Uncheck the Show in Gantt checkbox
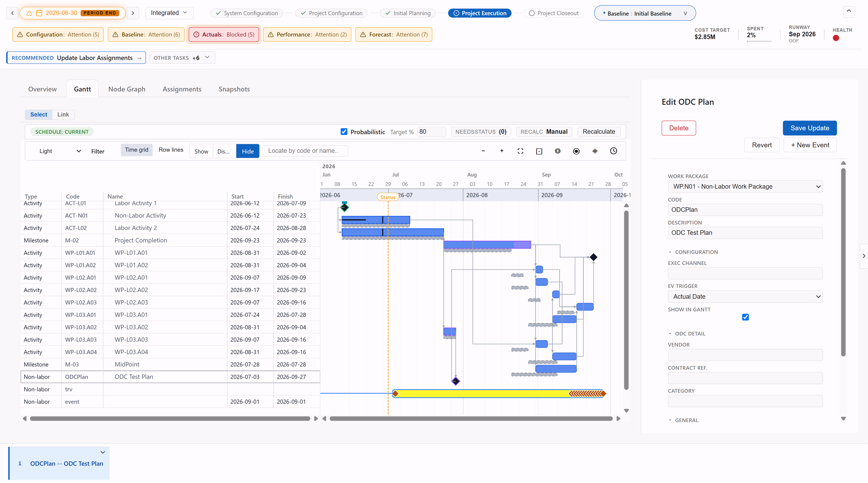 click(x=745, y=317)
